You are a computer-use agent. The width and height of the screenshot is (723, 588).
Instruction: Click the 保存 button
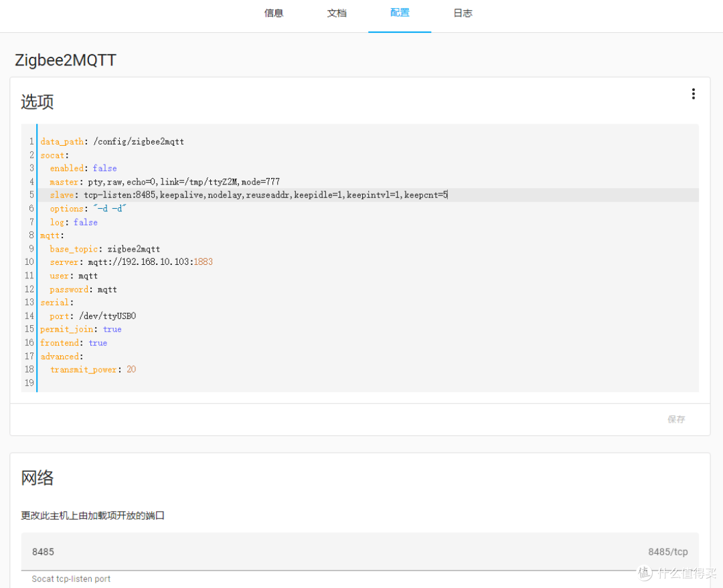(676, 419)
